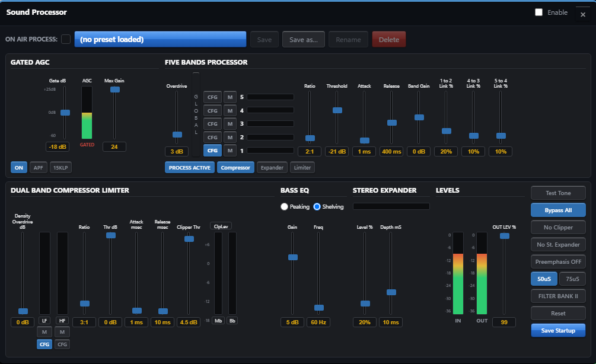
Task: Toggle the PROCESS ACTIVE button
Action: tap(190, 168)
